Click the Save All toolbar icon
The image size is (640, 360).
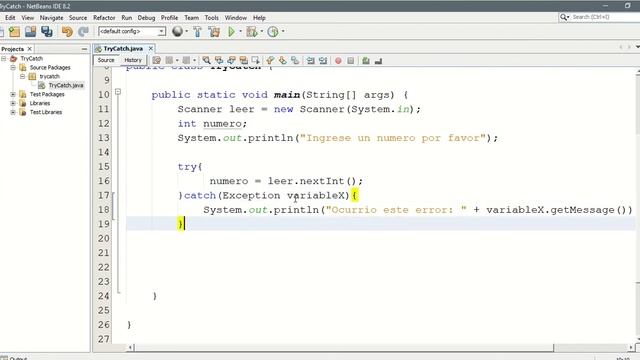[47, 32]
